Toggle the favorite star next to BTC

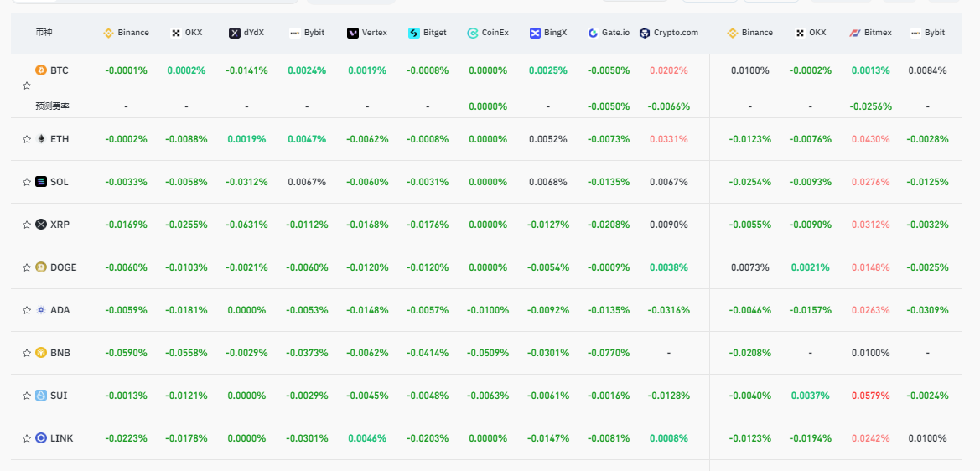(x=26, y=85)
